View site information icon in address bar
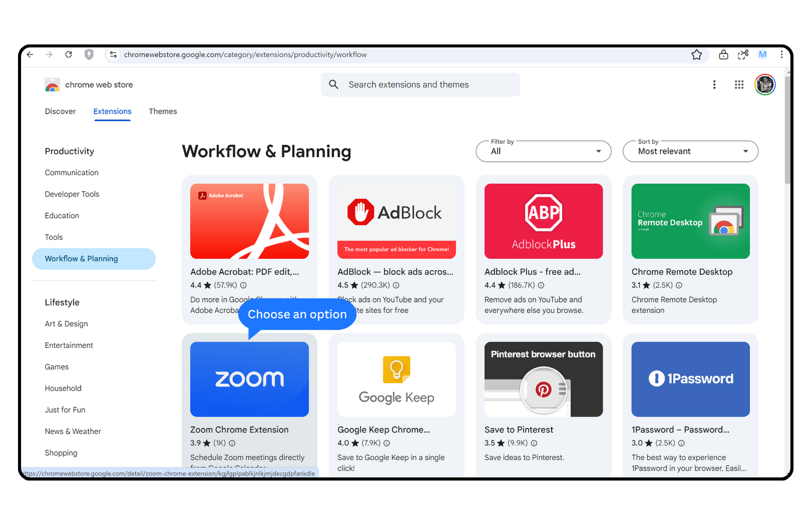812x525 pixels. 113,55
